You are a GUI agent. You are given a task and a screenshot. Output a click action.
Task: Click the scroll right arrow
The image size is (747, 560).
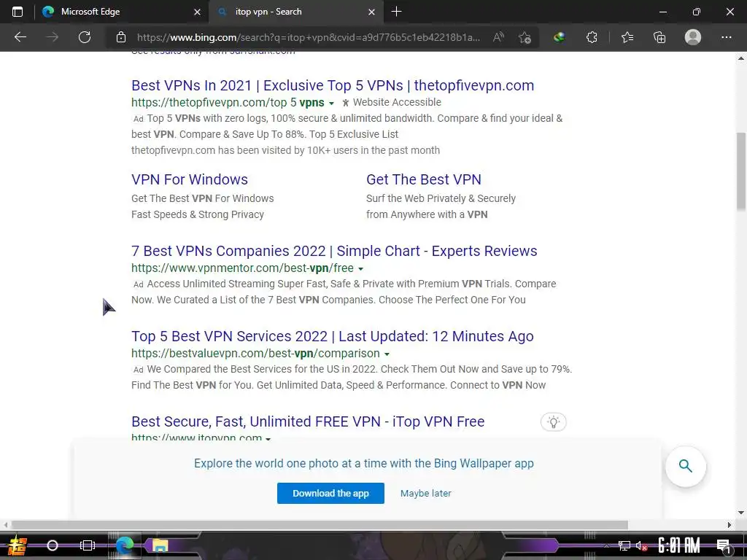click(729, 525)
